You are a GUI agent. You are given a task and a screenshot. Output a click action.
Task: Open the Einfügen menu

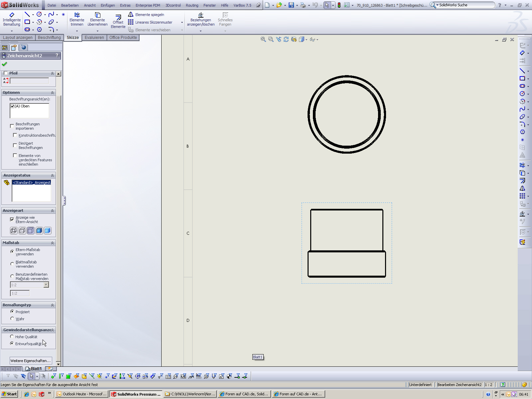click(x=108, y=5)
